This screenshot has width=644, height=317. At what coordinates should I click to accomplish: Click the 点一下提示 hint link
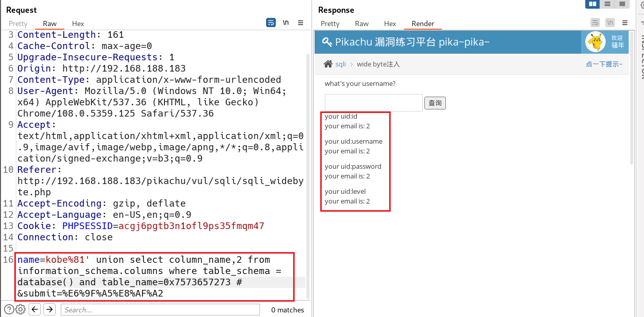click(604, 64)
